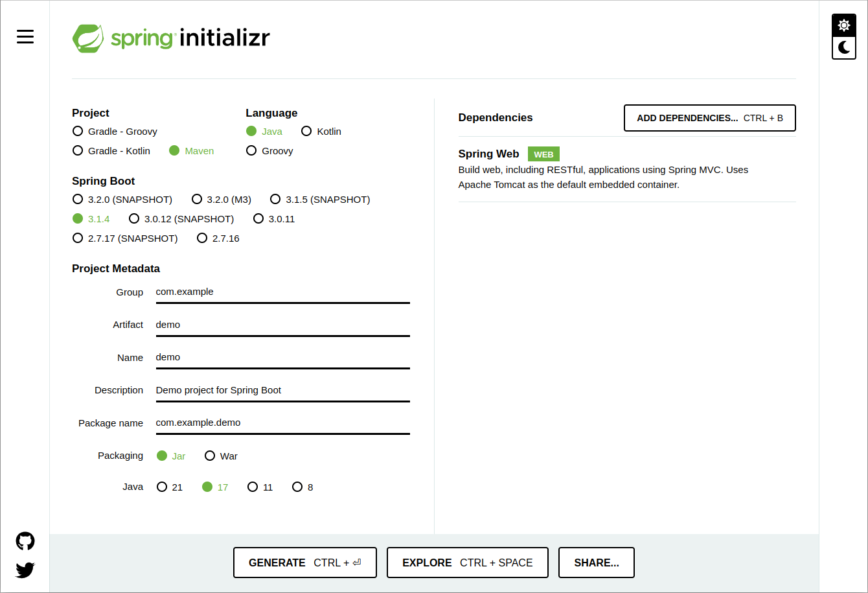This screenshot has height=593, width=868.
Task: Choose Kotlin as the language
Action: pos(321,132)
